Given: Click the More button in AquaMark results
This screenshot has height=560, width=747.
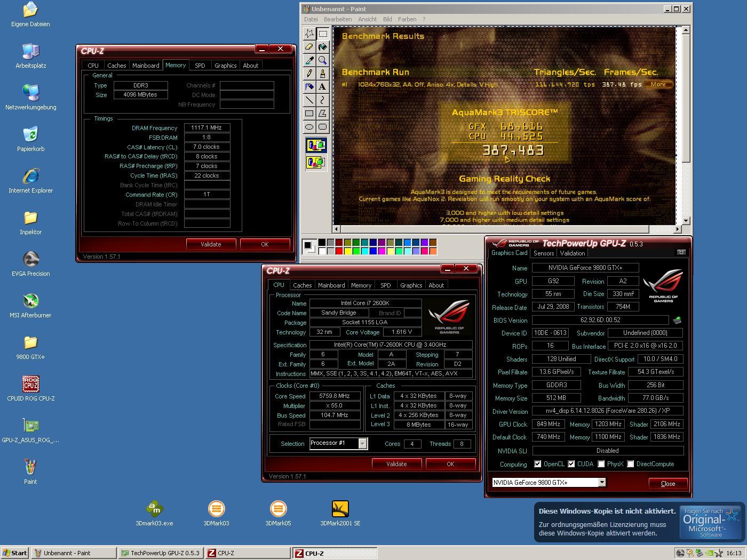Looking at the screenshot, I should click(658, 84).
